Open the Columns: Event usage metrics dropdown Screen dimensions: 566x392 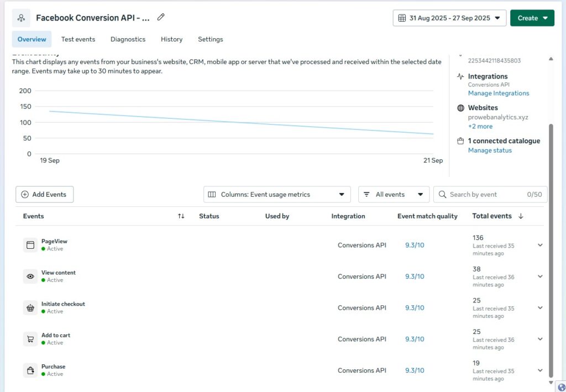[x=277, y=195]
